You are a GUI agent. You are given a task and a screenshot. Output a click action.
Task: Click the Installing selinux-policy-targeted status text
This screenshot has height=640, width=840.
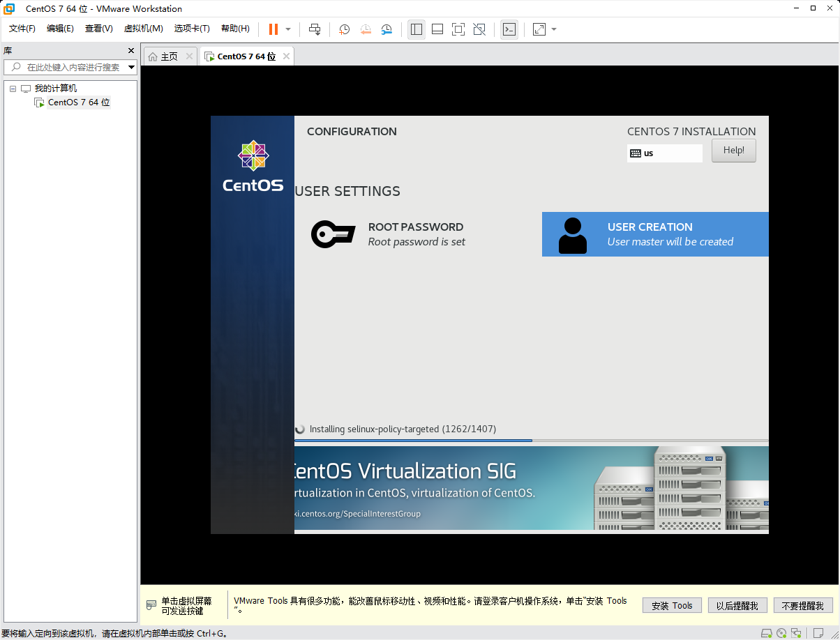click(x=403, y=429)
